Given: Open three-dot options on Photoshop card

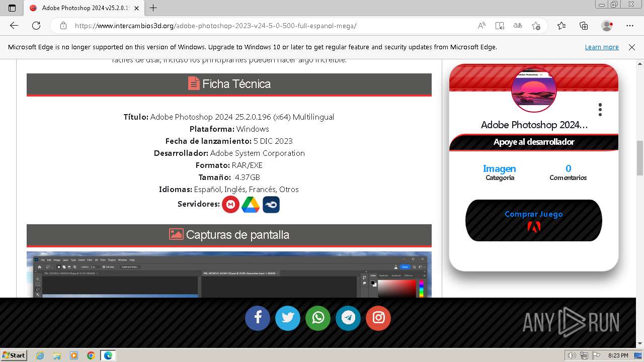Looking at the screenshot, I should tap(600, 110).
